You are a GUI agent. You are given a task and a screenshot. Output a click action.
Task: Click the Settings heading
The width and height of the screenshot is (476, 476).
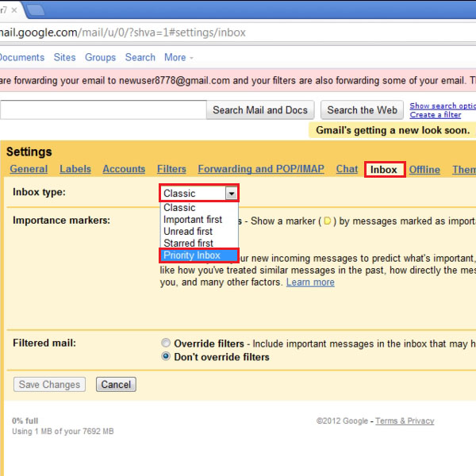click(29, 152)
